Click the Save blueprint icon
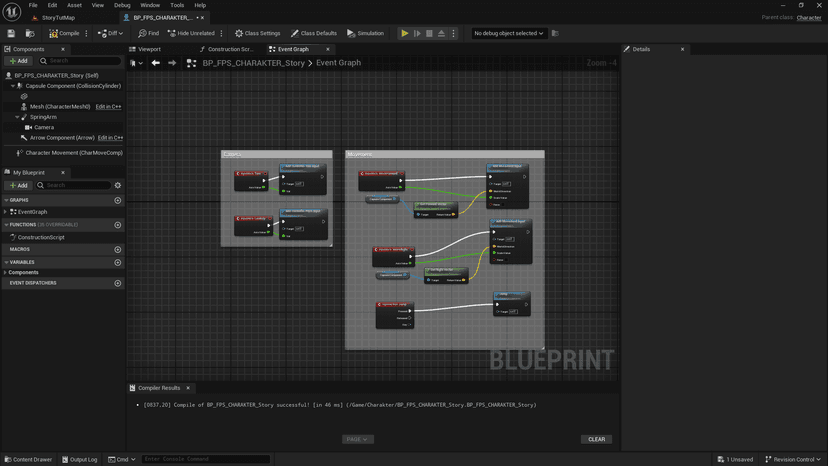Image resolution: width=828 pixels, height=466 pixels. tap(11, 33)
